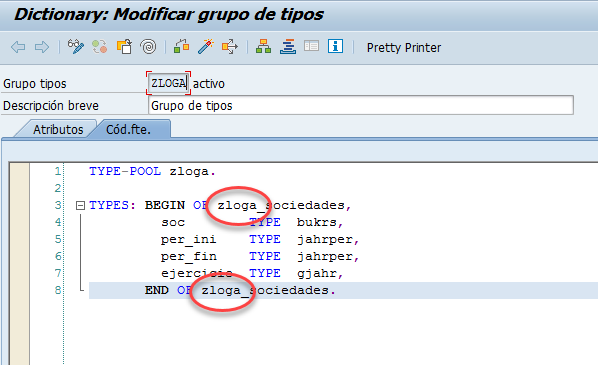Click the END keyword on line 8

[x=156, y=290]
